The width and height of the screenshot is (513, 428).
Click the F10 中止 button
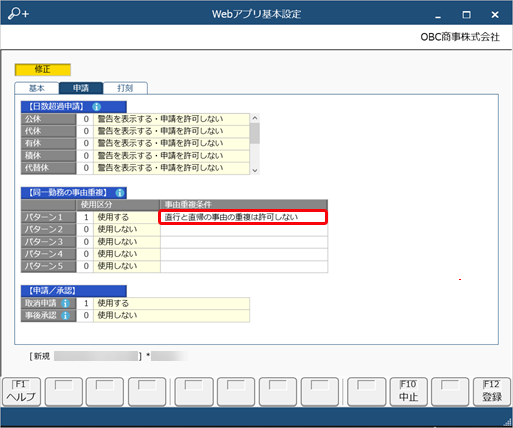pyautogui.click(x=408, y=392)
